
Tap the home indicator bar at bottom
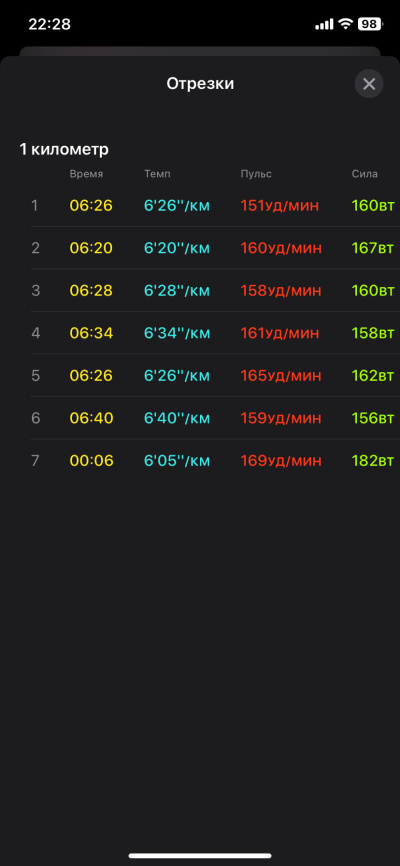tap(200, 856)
